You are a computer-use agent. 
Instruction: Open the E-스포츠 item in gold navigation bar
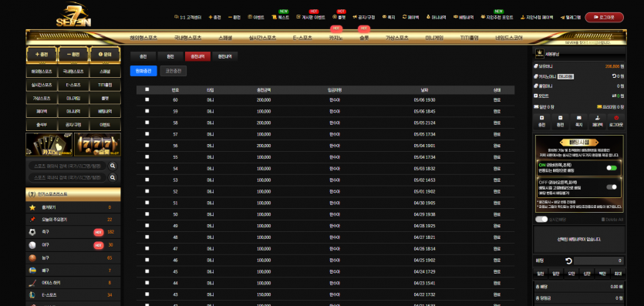coord(302,37)
